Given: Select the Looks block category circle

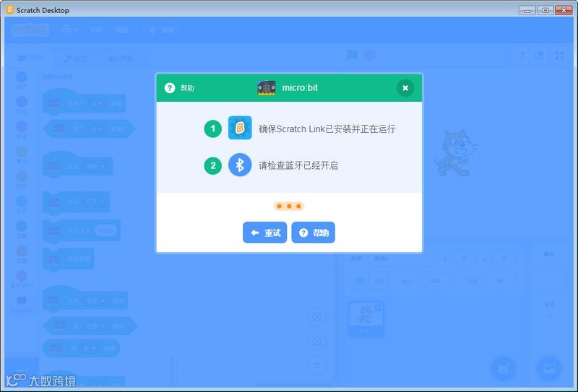Looking at the screenshot, I should pyautogui.click(x=22, y=101).
